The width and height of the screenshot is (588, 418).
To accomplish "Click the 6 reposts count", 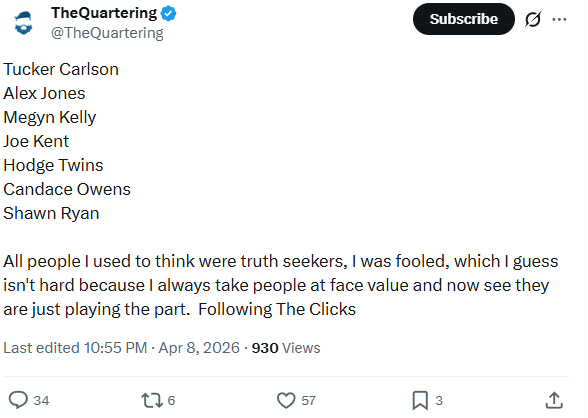I will point(171,400).
